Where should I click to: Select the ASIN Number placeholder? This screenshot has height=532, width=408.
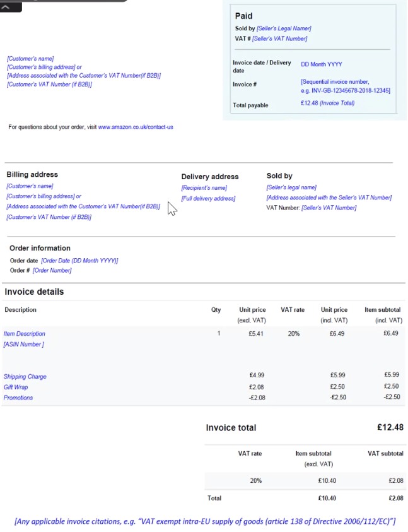[x=24, y=345]
